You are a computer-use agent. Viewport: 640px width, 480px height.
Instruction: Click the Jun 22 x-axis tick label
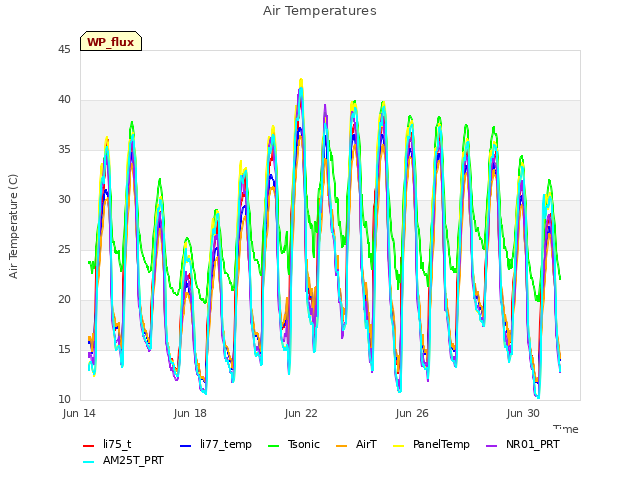click(301, 413)
